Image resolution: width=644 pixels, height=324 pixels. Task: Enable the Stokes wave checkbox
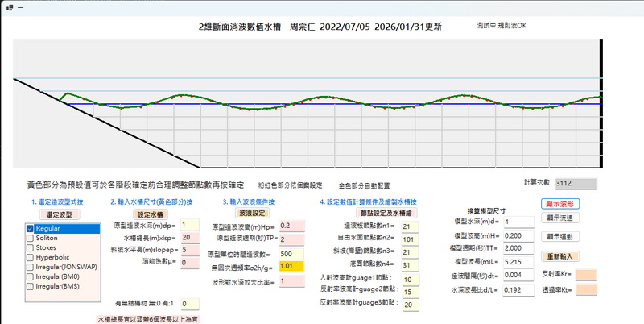pos(30,250)
